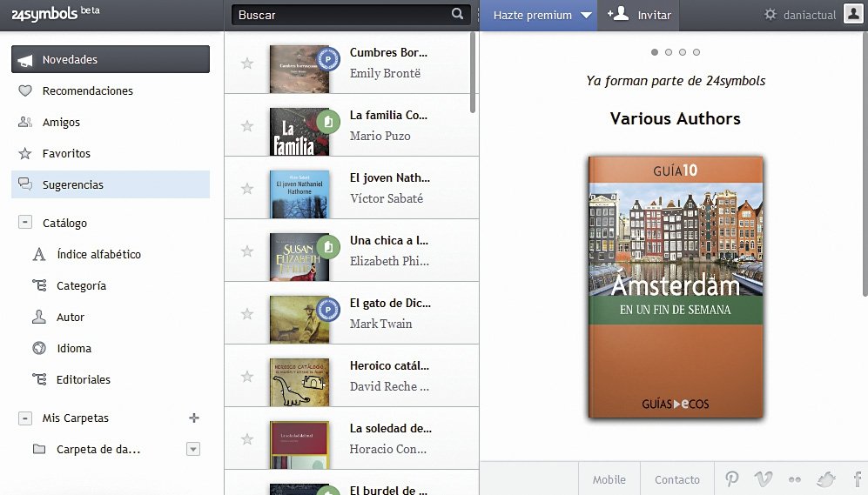Select Sugerencias in sidebar
This screenshot has height=495, width=868.
click(111, 184)
